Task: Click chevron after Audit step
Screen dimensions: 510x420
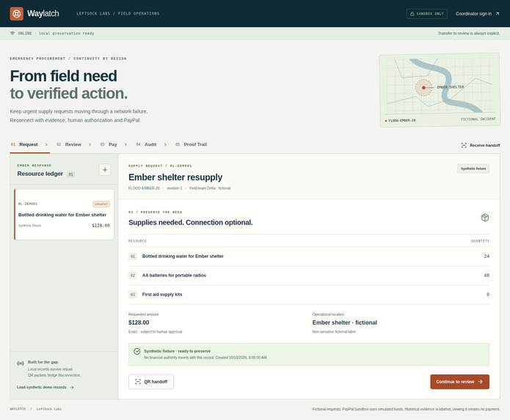Action: [x=165, y=144]
